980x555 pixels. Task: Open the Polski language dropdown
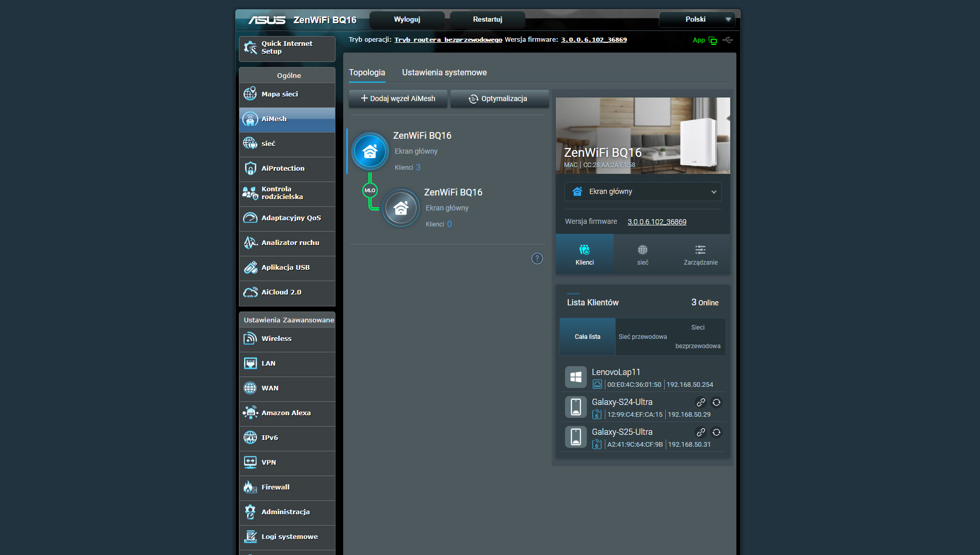click(x=697, y=20)
